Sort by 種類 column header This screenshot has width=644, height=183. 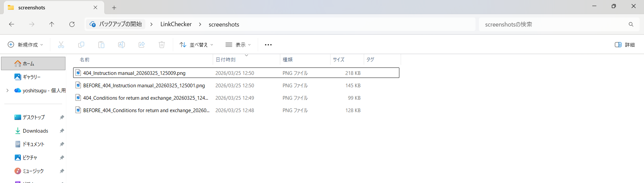305,59
